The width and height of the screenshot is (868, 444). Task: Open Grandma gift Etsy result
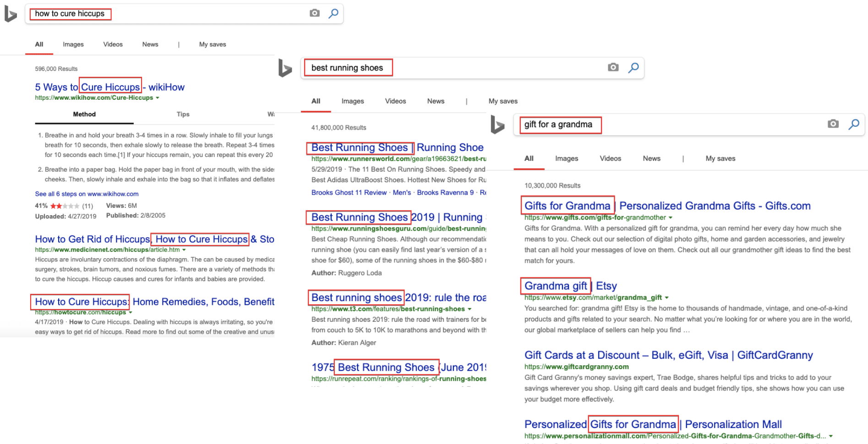coord(571,286)
